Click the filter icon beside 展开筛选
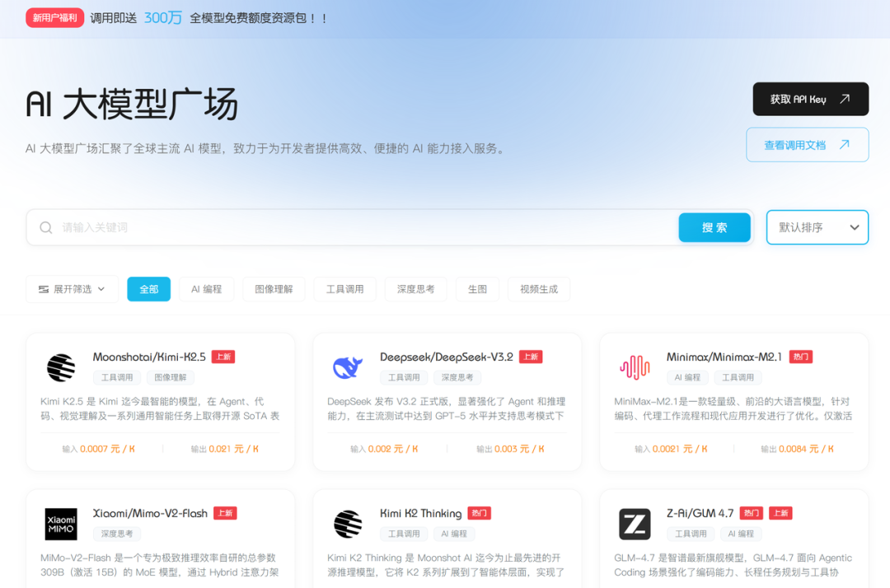This screenshot has height=588, width=890. pos(44,289)
